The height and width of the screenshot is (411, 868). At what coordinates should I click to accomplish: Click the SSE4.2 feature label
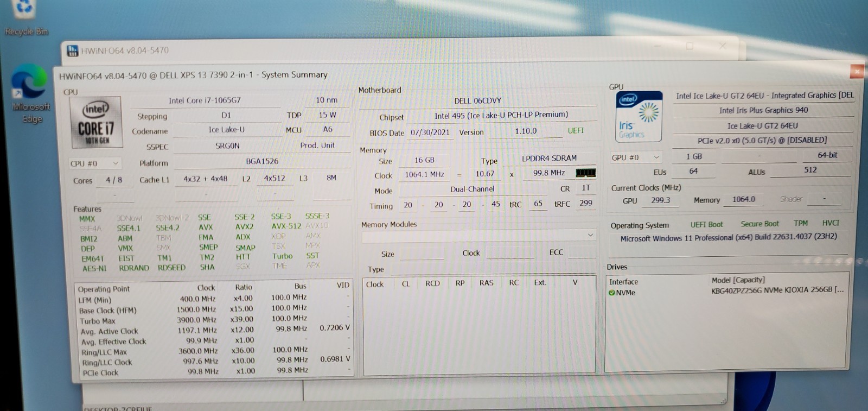click(x=168, y=228)
